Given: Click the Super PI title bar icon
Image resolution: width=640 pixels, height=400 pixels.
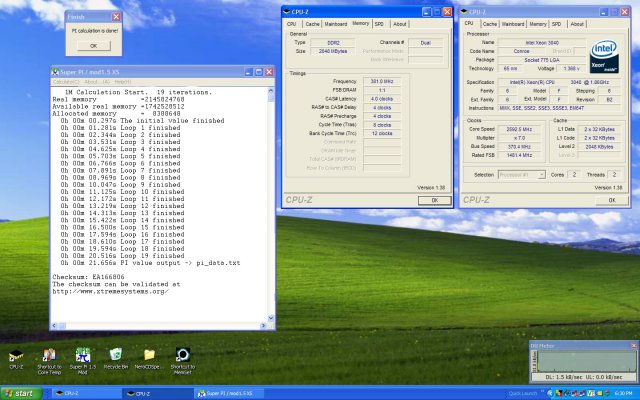Looking at the screenshot, I should [55, 72].
